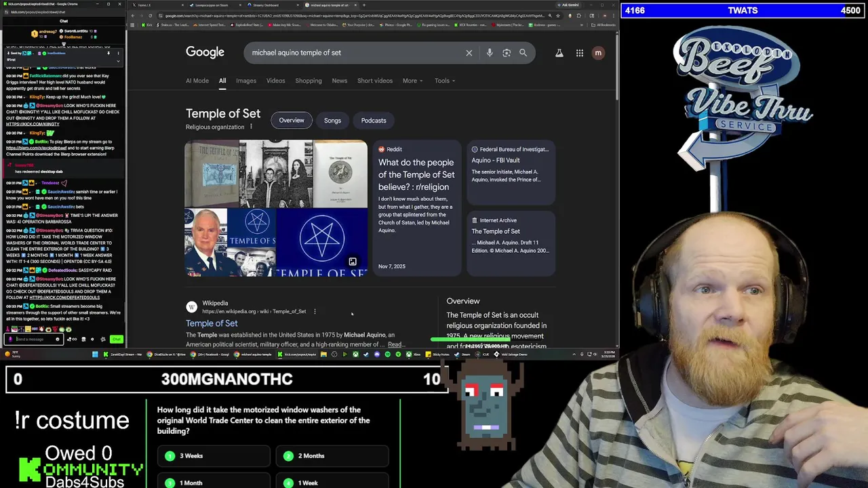Viewport: 868px width, 488px height.
Task: Select trivia answer 1 Week
Action: pyautogui.click(x=332, y=483)
